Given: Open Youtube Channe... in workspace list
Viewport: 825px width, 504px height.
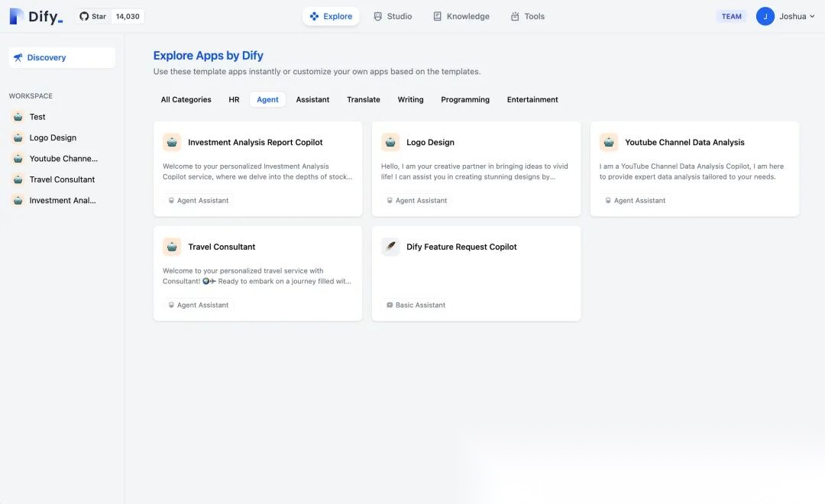Looking at the screenshot, I should (63, 158).
